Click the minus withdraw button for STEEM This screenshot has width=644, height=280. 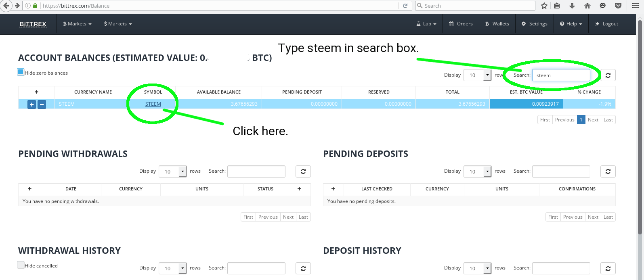42,104
